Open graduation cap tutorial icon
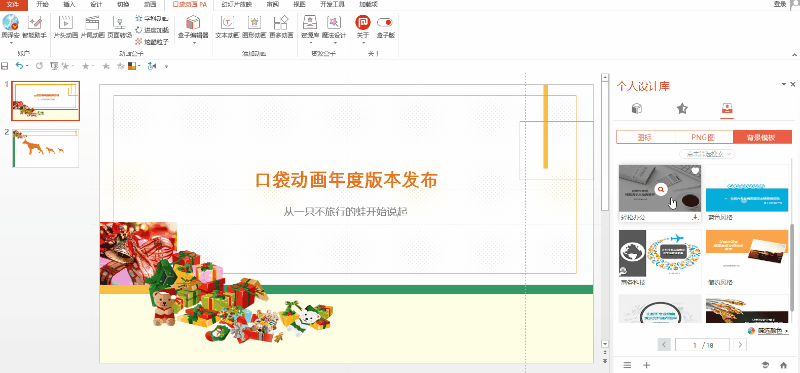 765,365
